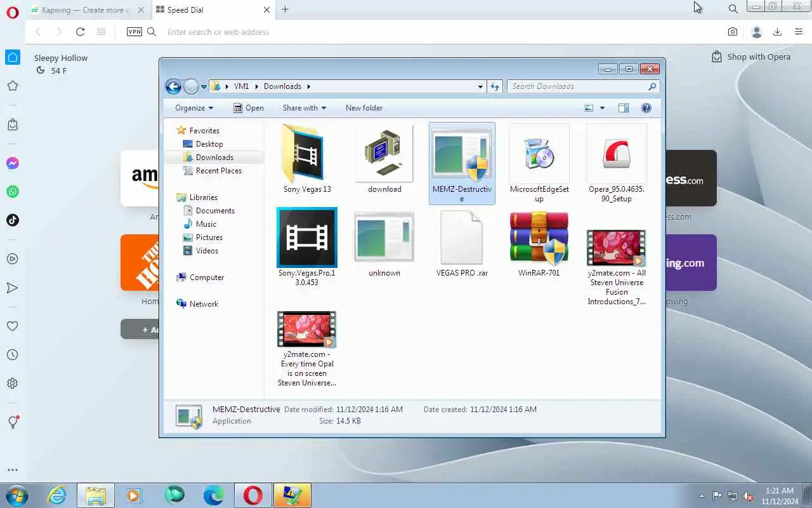Viewport: 812px width, 508px height.
Task: Click the Open toolbar button
Action: click(249, 108)
